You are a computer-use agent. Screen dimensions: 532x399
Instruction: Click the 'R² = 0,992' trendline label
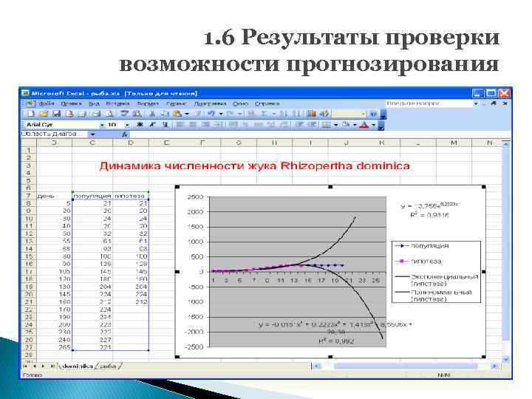336,341
